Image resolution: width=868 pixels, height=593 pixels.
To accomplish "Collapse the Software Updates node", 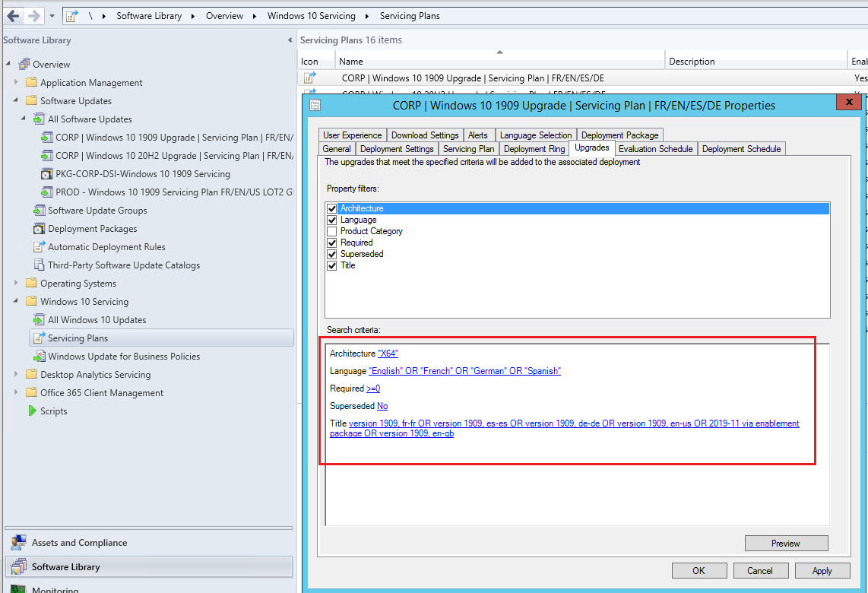I will 16,100.
